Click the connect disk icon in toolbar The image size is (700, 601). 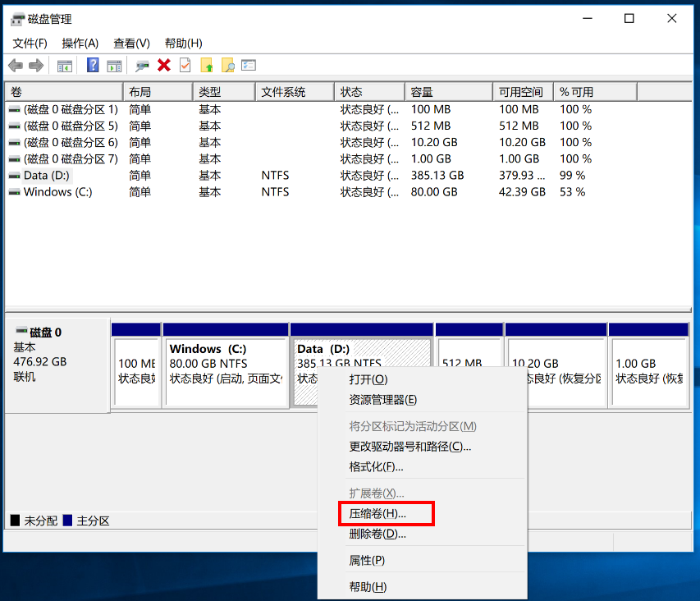[143, 66]
